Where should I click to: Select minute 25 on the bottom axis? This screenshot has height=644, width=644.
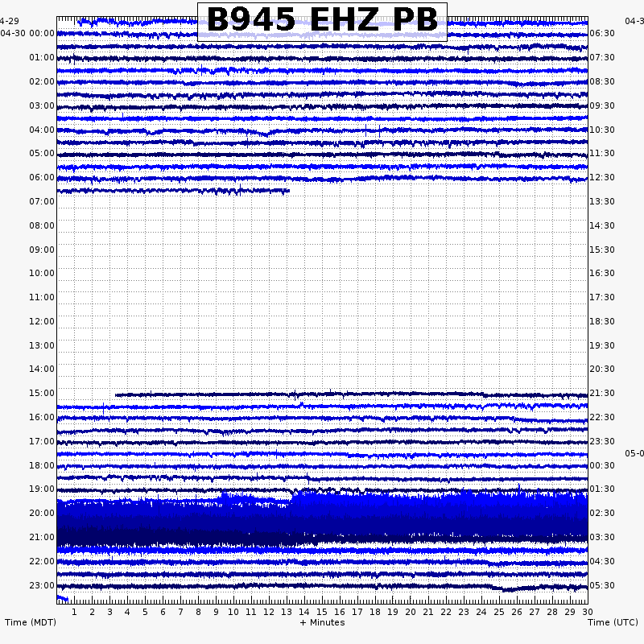498,612
